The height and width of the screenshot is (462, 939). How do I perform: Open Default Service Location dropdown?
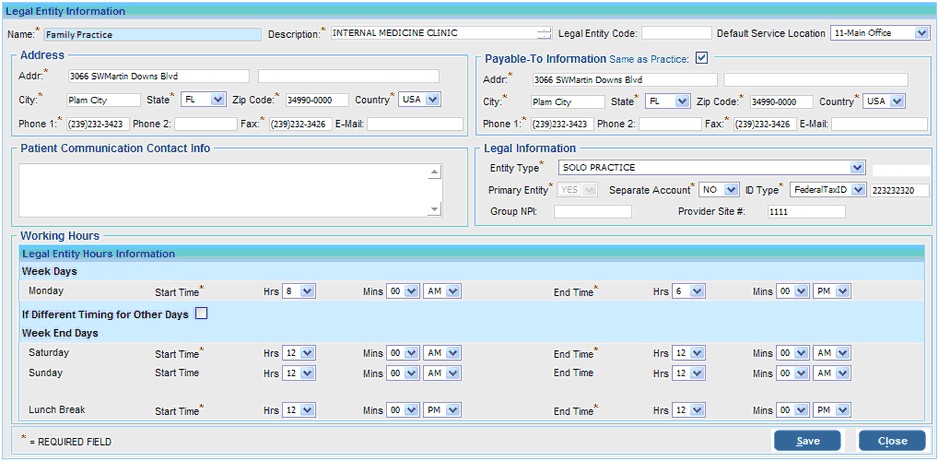(x=879, y=33)
